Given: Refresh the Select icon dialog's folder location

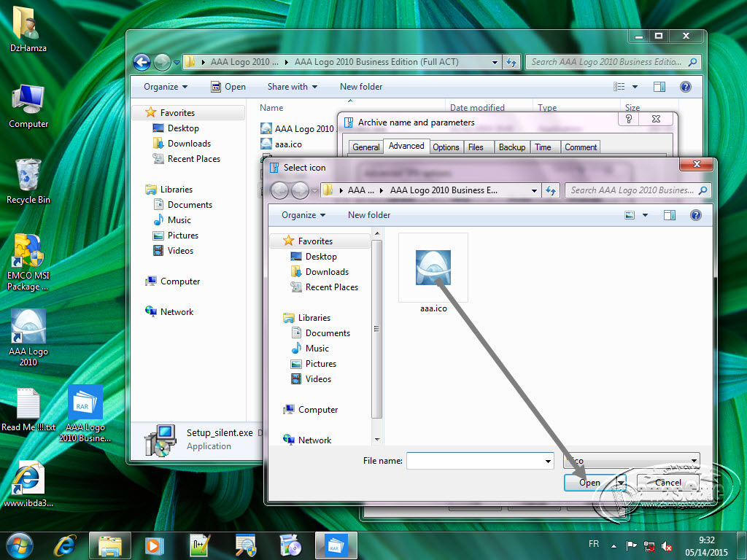Looking at the screenshot, I should 551,190.
